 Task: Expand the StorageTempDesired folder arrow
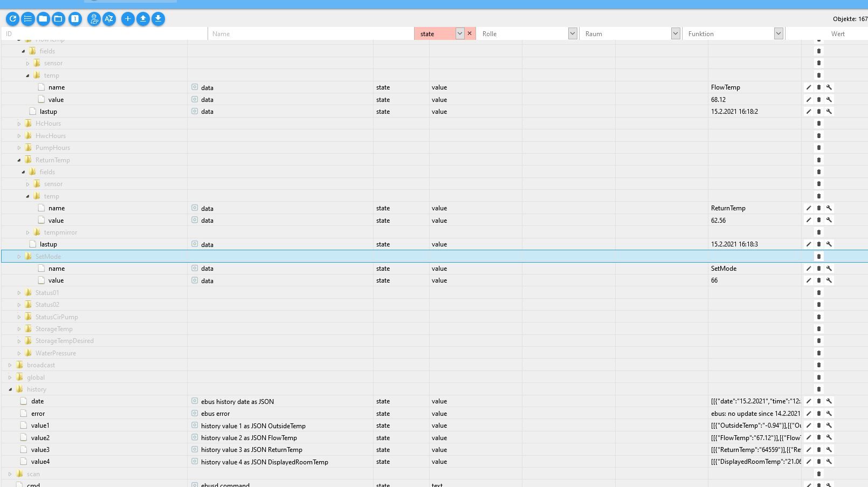click(19, 341)
